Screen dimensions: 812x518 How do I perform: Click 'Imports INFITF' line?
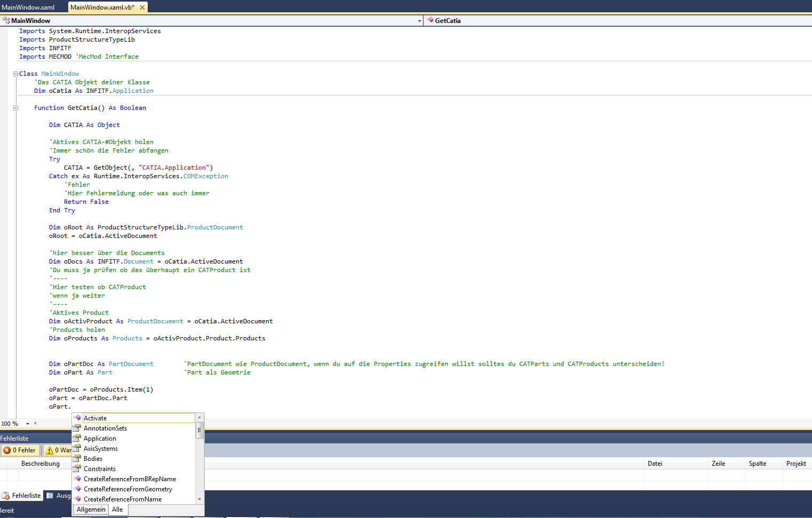coord(45,48)
